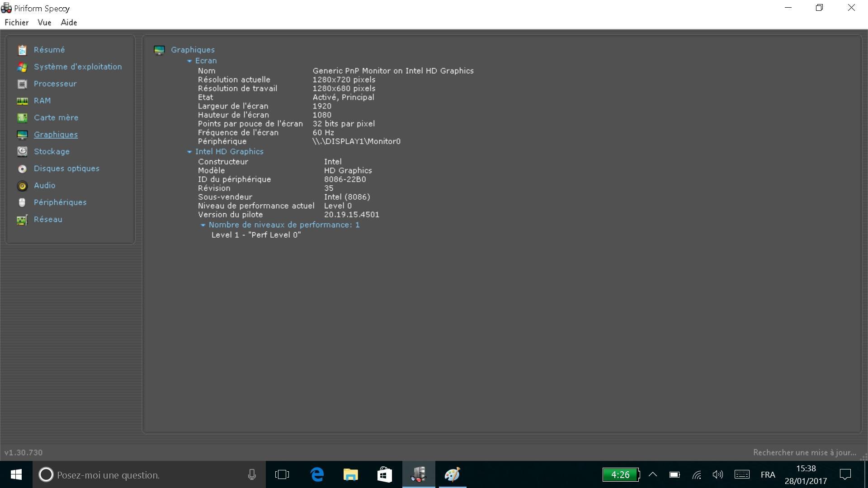This screenshot has height=488, width=868.
Task: Click the Cortana microphone icon
Action: click(x=252, y=474)
